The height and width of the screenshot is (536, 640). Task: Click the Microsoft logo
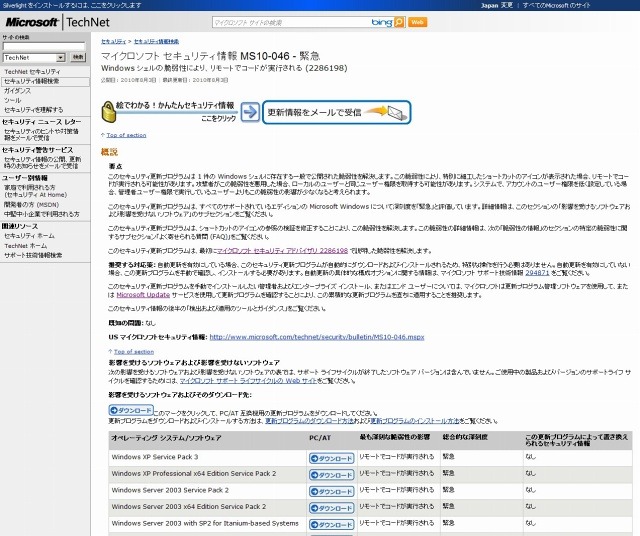(x=31, y=22)
